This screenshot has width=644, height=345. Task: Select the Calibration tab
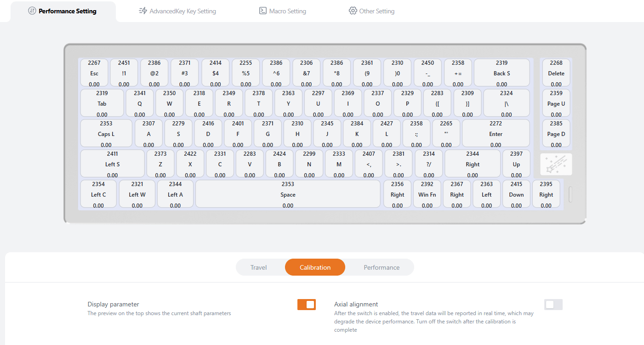(315, 267)
